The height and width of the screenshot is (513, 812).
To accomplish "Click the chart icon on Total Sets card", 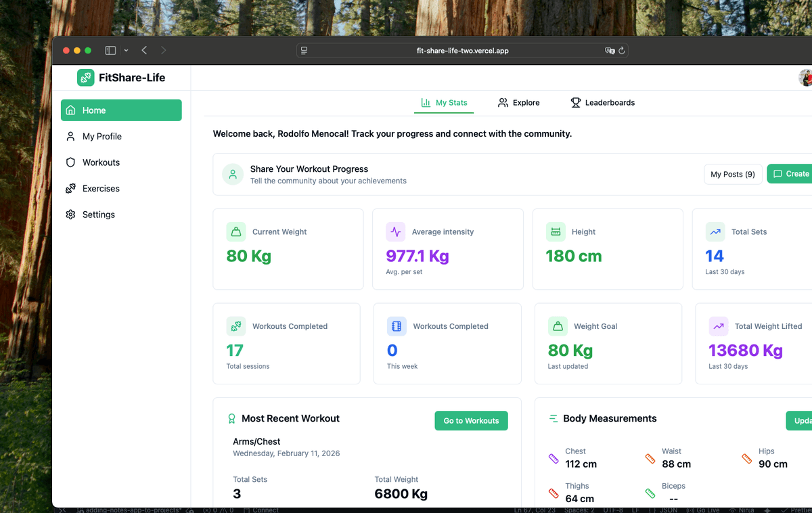I will pos(715,231).
